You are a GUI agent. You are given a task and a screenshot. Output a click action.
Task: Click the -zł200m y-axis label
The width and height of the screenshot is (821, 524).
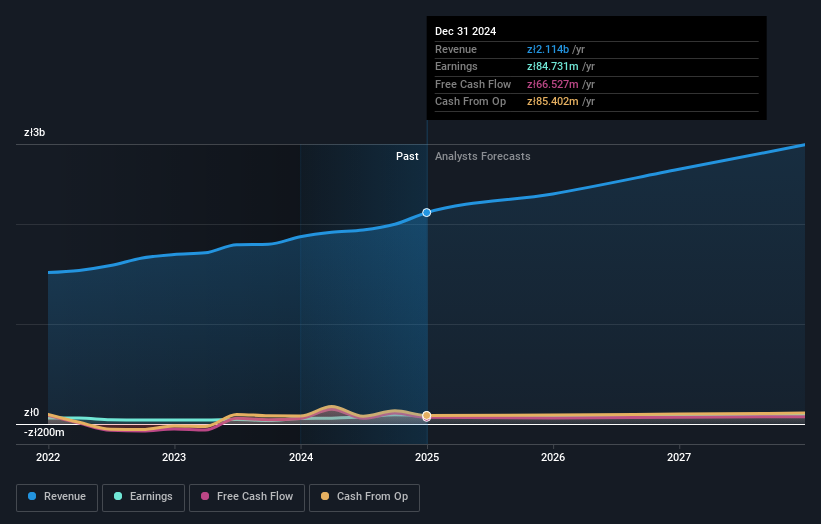(x=44, y=432)
